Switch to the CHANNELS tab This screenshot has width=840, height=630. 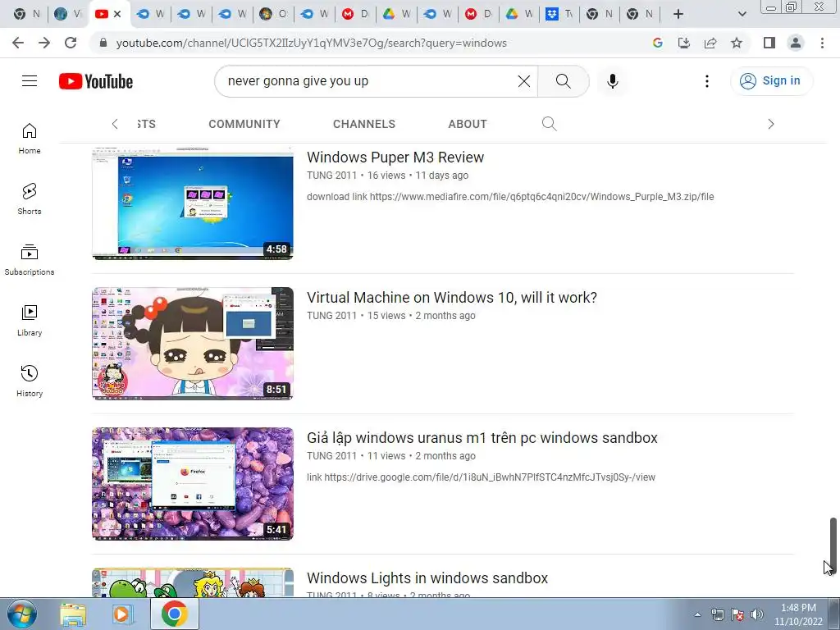click(364, 124)
